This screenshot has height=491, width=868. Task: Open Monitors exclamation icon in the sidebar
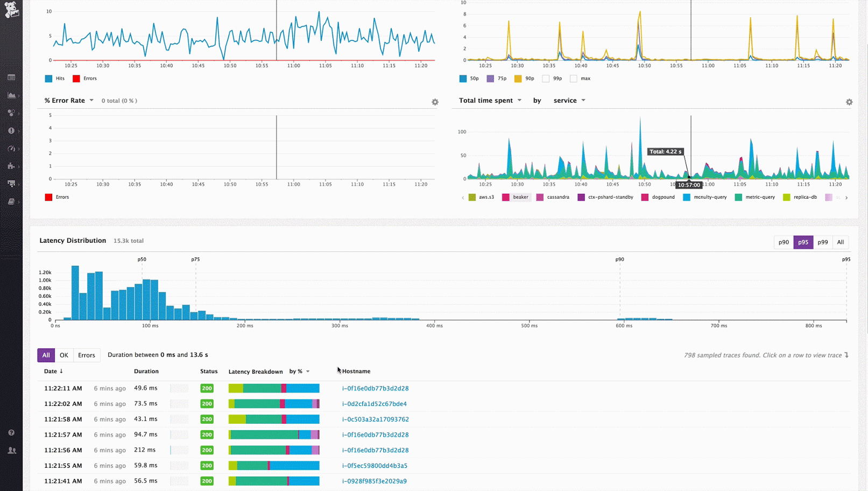[11, 131]
